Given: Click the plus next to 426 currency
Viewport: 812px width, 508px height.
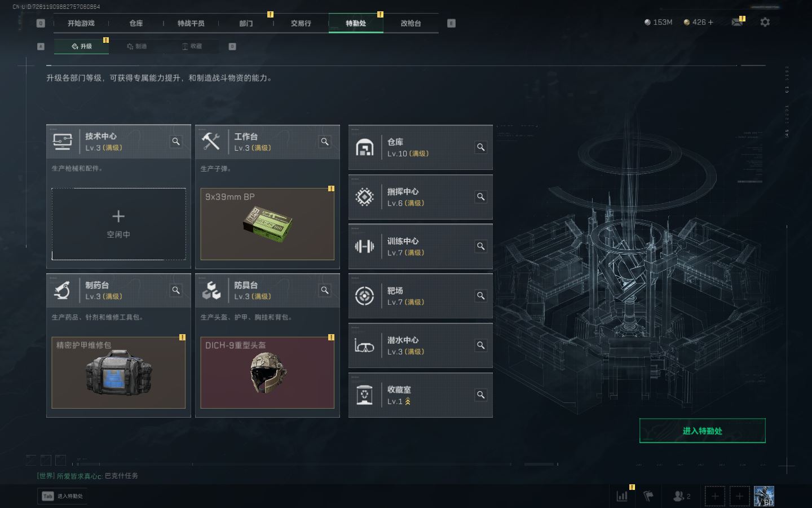Looking at the screenshot, I should (x=710, y=22).
